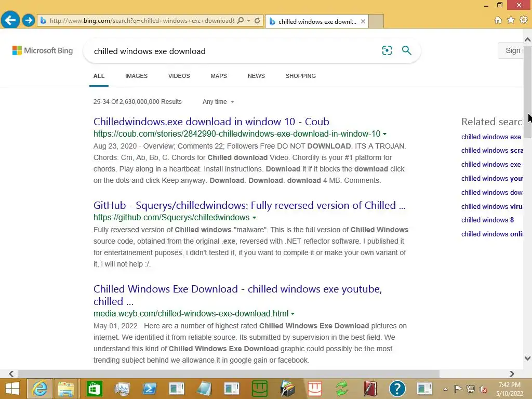Open the green smiley face taskbar icon
Viewport: 532px width, 399px height.
tap(260, 389)
